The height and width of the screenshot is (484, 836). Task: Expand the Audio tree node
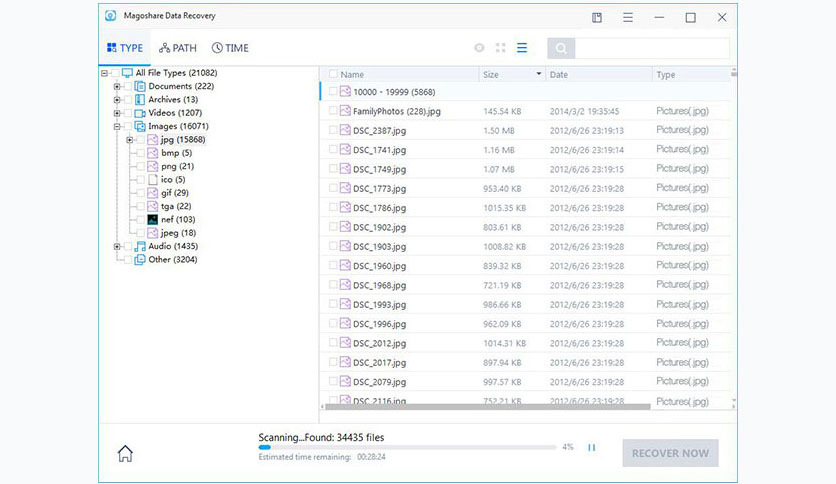117,246
